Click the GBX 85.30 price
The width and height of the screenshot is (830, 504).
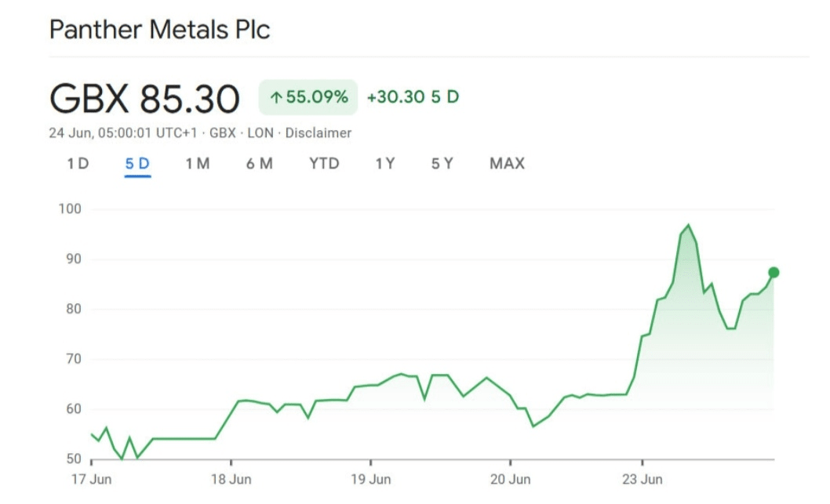click(144, 99)
